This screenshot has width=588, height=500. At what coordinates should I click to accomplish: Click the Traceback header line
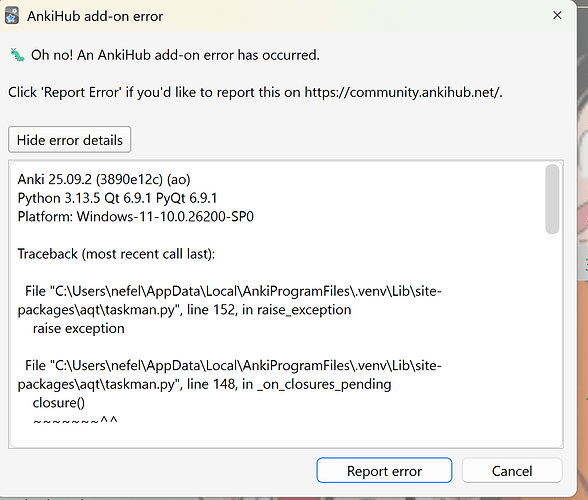(116, 254)
